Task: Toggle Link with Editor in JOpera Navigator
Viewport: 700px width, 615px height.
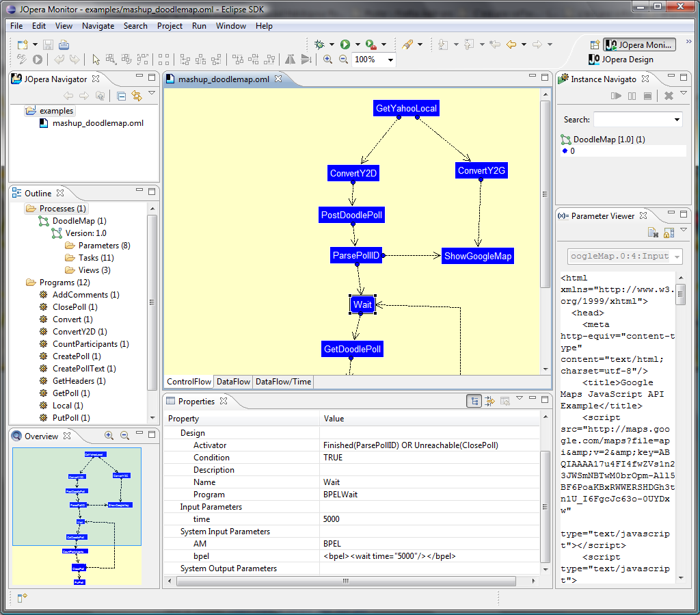Action: point(137,96)
